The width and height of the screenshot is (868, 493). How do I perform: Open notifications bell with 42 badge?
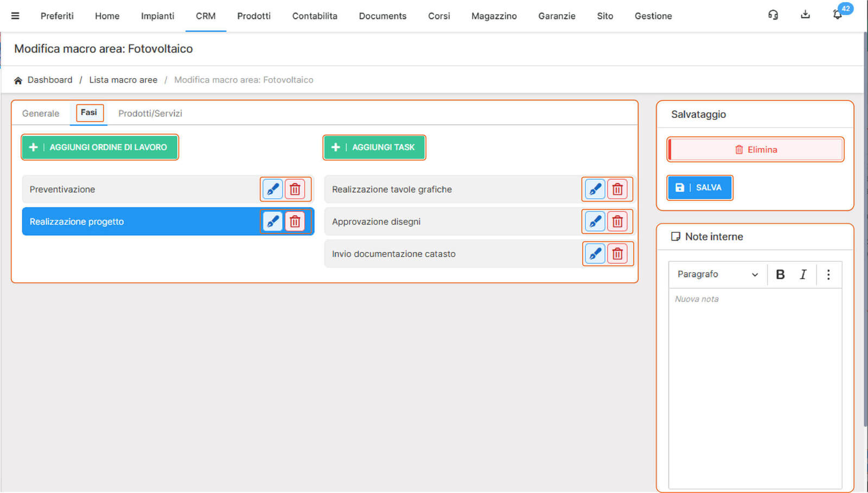[x=838, y=15]
